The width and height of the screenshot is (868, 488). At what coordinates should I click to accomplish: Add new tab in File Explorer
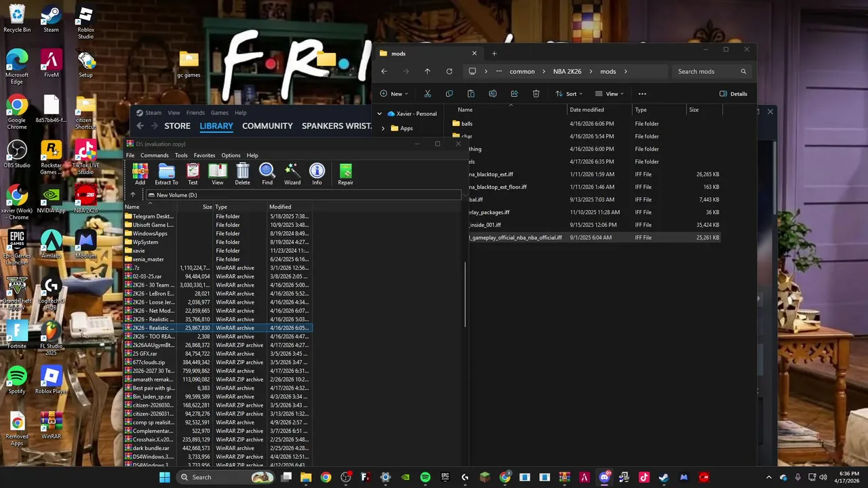pyautogui.click(x=494, y=54)
